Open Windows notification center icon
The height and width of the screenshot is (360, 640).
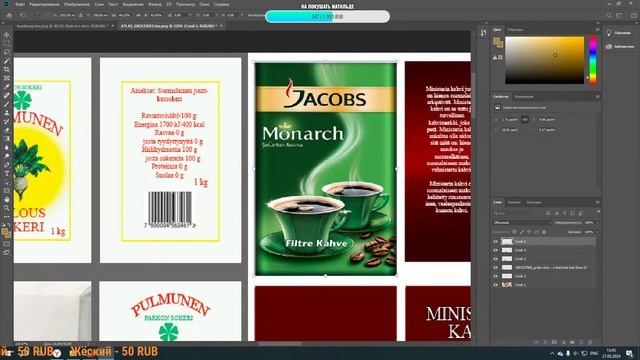tap(630, 353)
